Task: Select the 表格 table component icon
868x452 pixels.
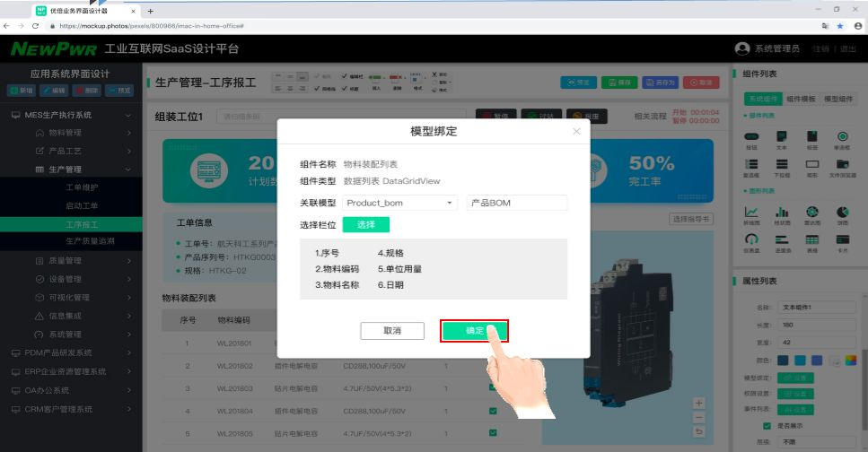Action: [x=812, y=239]
